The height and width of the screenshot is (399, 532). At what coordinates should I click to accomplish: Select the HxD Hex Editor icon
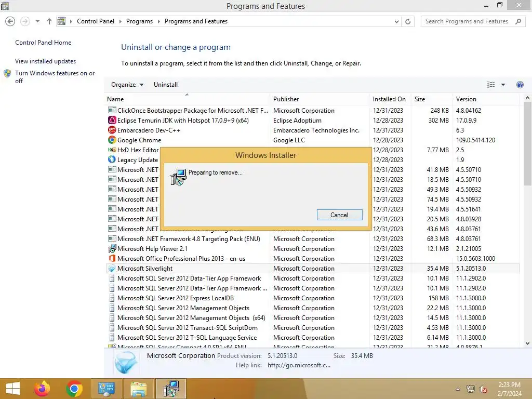112,150
